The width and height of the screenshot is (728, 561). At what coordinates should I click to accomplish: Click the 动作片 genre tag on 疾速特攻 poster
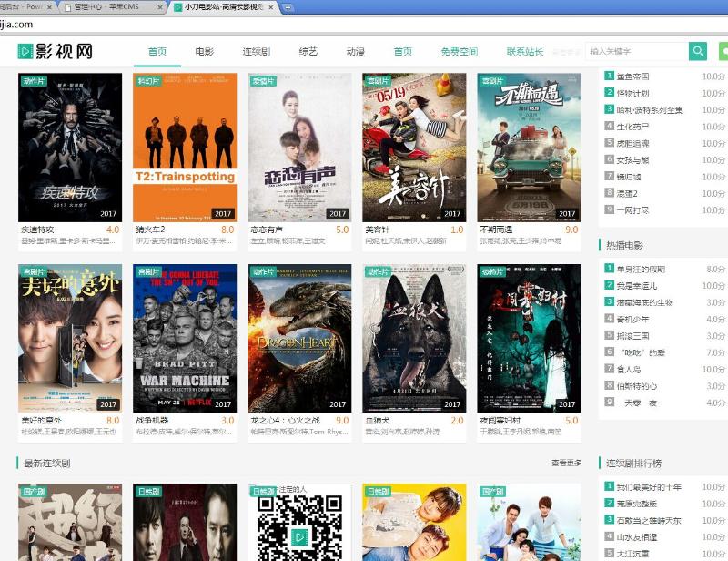(x=34, y=81)
